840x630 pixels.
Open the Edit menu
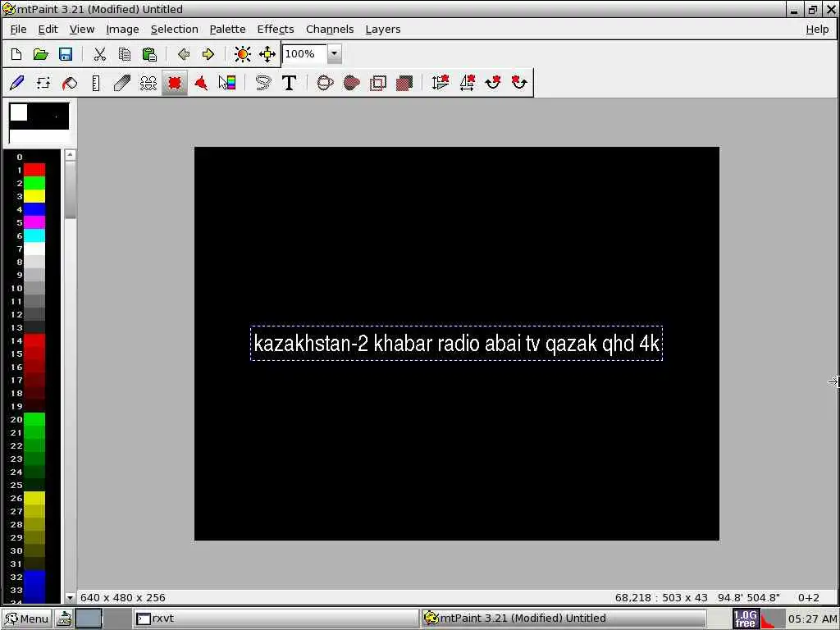pyautogui.click(x=48, y=30)
